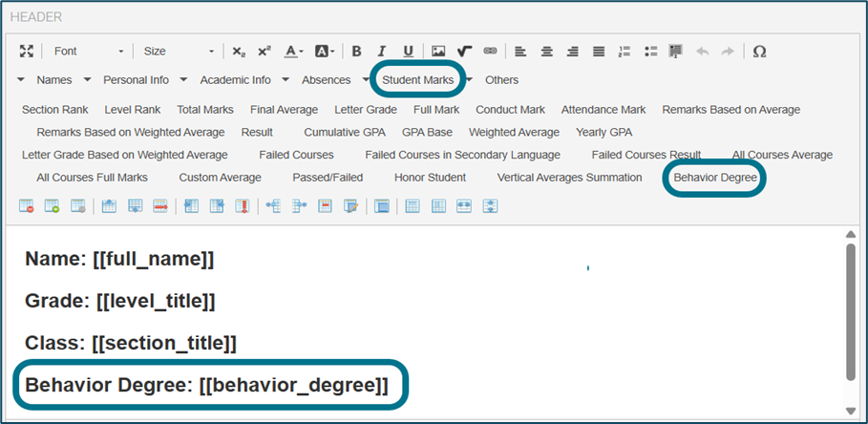Open the Student Marks menu
Image resolution: width=868 pixels, height=424 pixels.
417,80
